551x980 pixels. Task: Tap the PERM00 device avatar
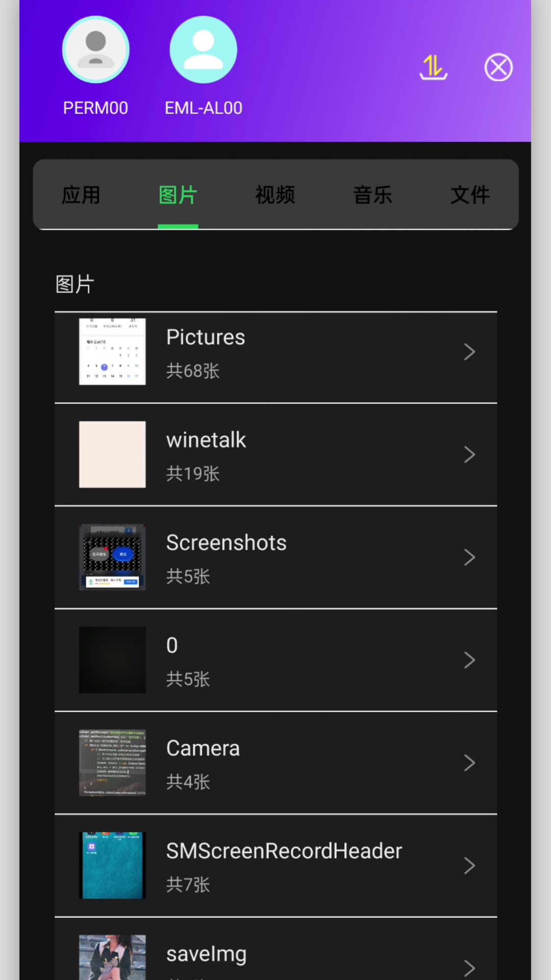(95, 50)
